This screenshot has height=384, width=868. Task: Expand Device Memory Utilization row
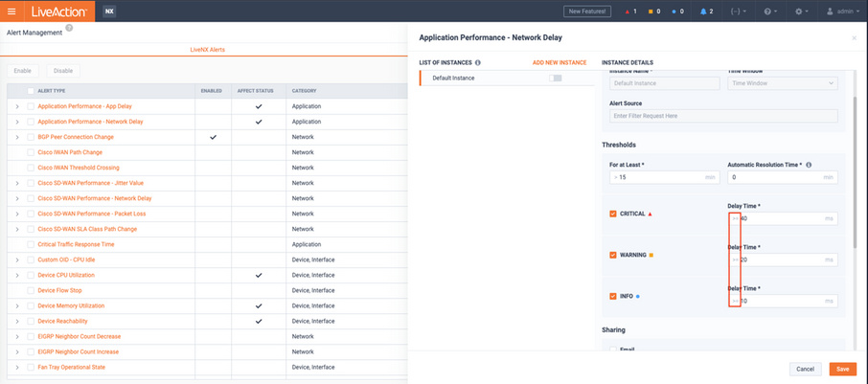tap(17, 305)
